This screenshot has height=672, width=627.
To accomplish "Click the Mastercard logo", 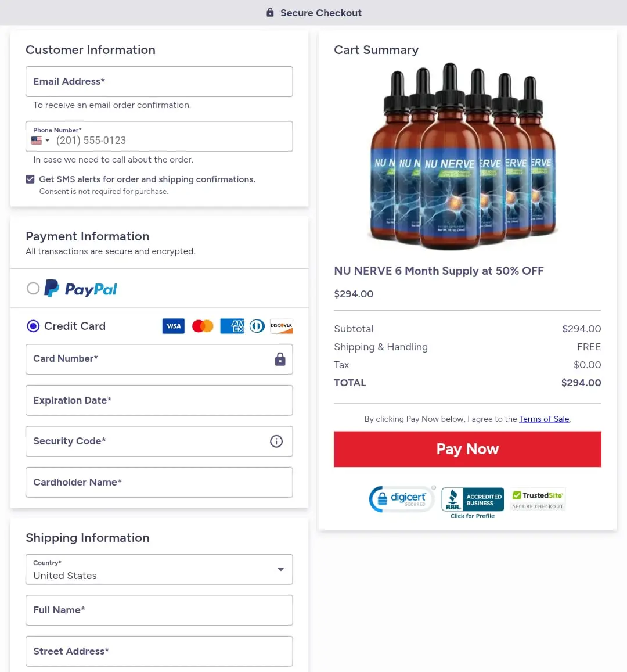I will (203, 326).
